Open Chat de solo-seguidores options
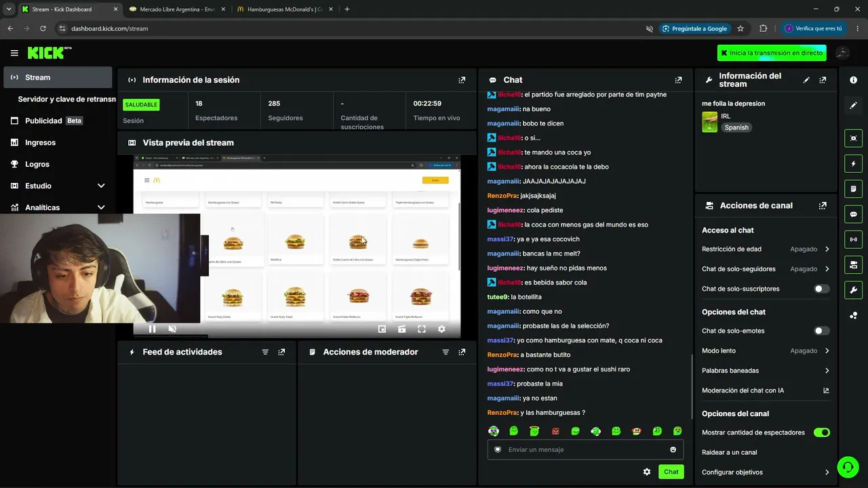Image resolution: width=868 pixels, height=488 pixels. (x=766, y=269)
